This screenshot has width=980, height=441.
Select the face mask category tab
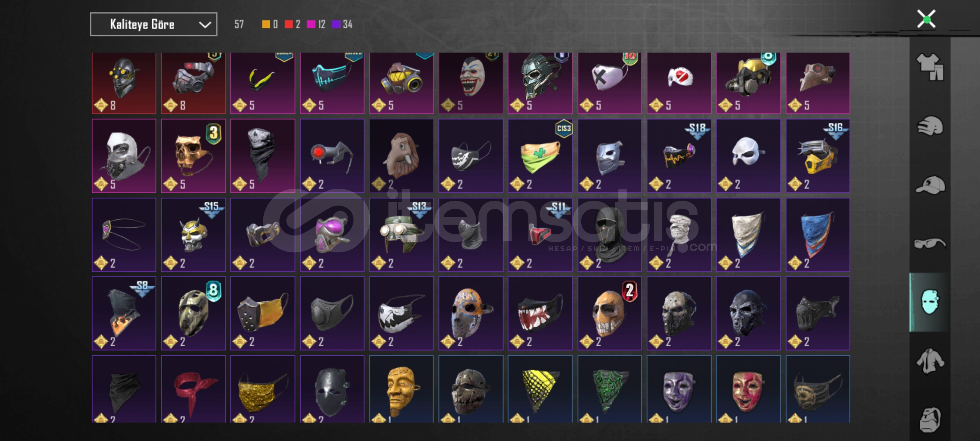pyautogui.click(x=930, y=302)
